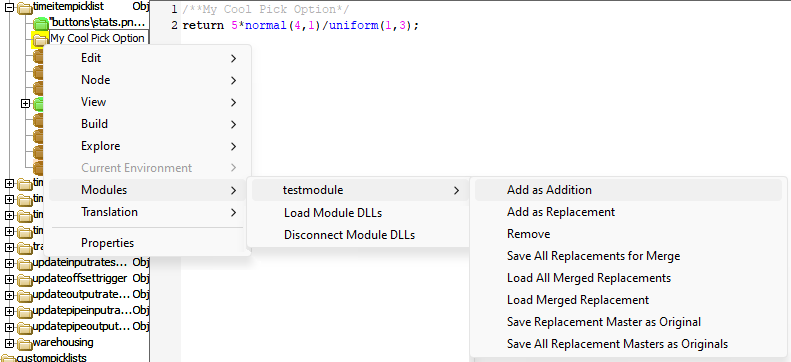The height and width of the screenshot is (362, 791).
Task: Select the warehousing node label
Action: click(x=63, y=343)
